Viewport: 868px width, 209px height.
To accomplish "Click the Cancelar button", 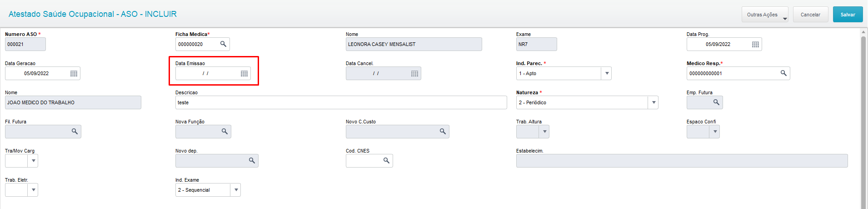I will pyautogui.click(x=810, y=15).
